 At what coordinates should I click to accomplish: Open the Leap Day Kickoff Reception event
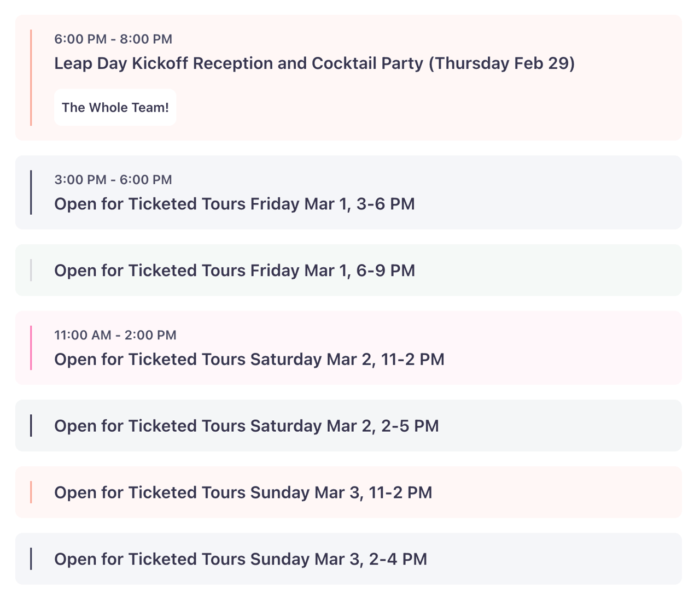pyautogui.click(x=314, y=63)
